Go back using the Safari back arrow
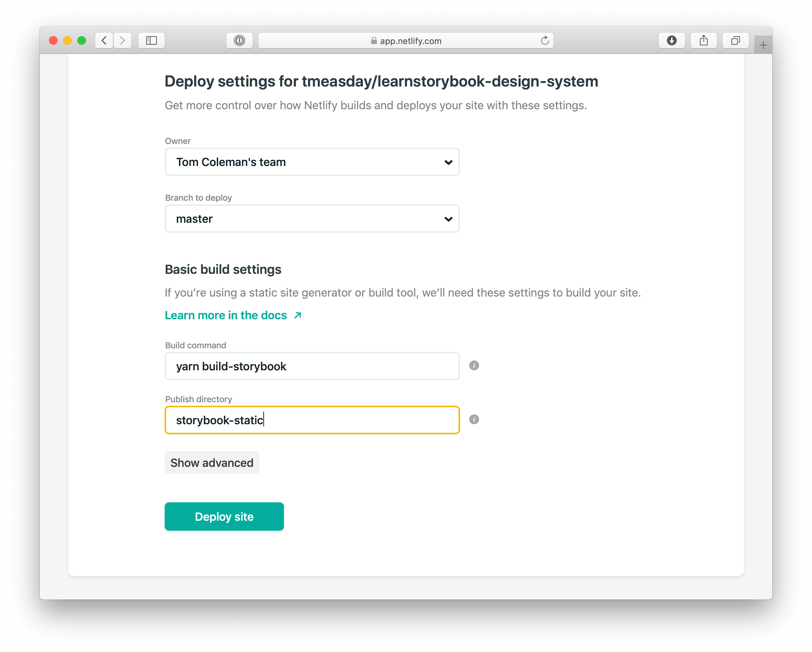812x652 pixels. [104, 40]
